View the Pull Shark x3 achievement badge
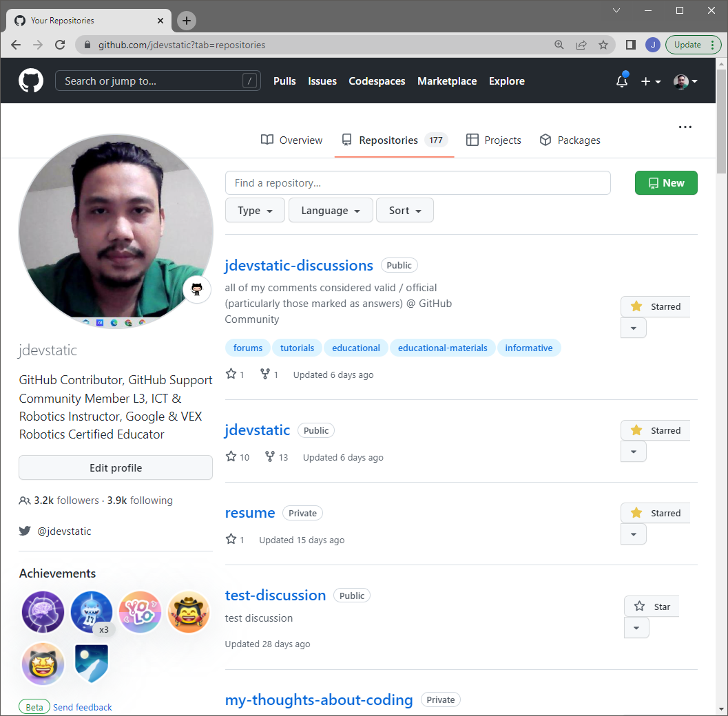The height and width of the screenshot is (716, 728). (92, 612)
